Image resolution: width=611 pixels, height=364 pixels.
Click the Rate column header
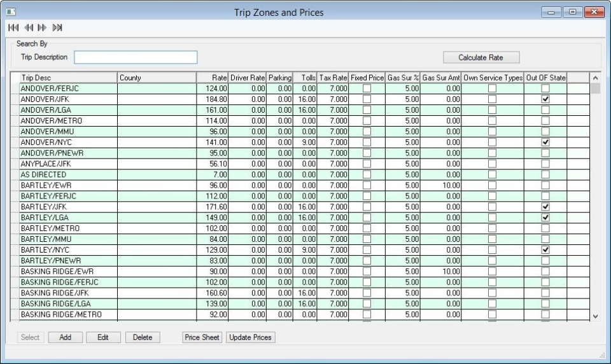[212, 78]
